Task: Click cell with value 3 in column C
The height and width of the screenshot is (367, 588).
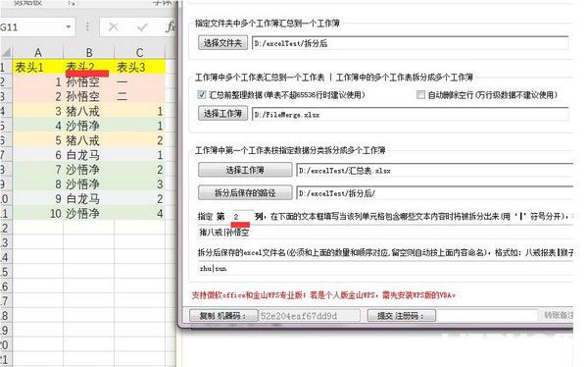Action: click(x=139, y=184)
